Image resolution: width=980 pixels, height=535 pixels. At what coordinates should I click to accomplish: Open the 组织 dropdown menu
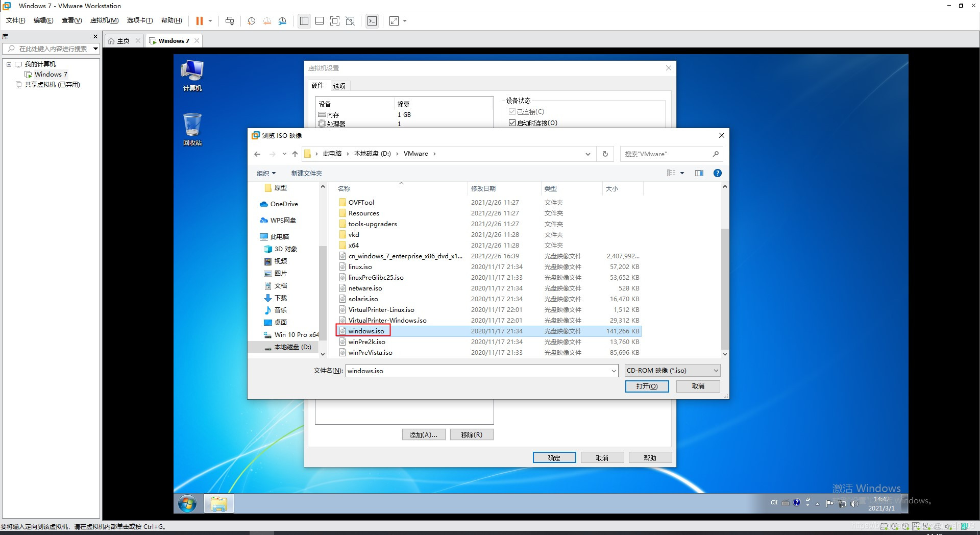click(266, 173)
